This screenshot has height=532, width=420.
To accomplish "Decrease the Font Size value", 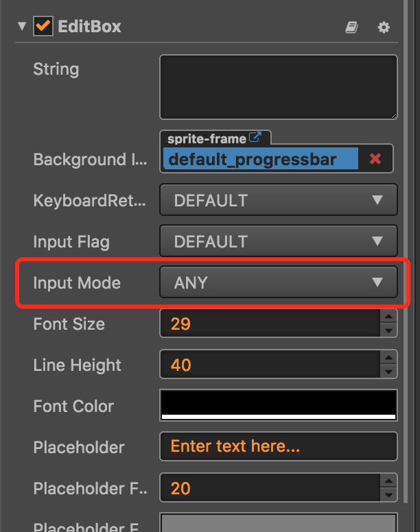I will [389, 330].
